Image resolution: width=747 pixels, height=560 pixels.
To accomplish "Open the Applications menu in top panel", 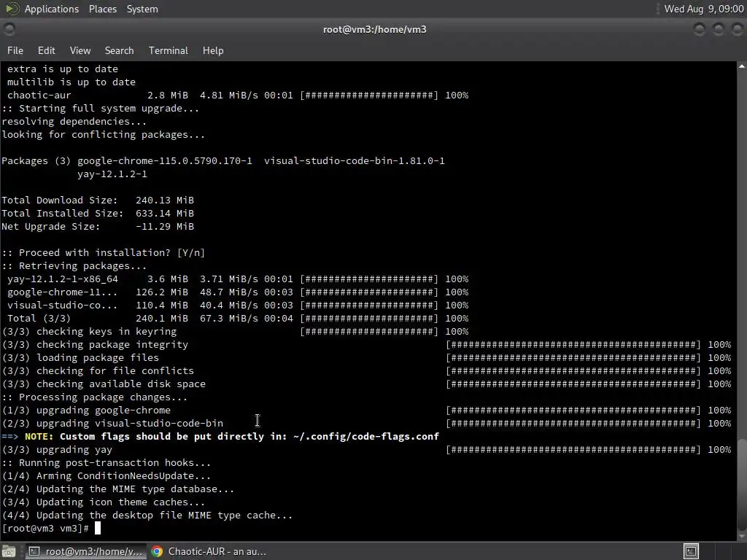I will click(52, 9).
